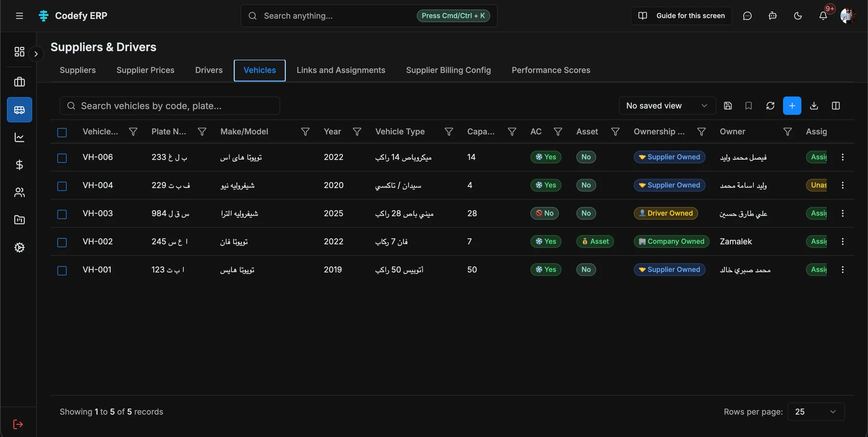
Task: Filter the Ownership column
Action: [702, 132]
